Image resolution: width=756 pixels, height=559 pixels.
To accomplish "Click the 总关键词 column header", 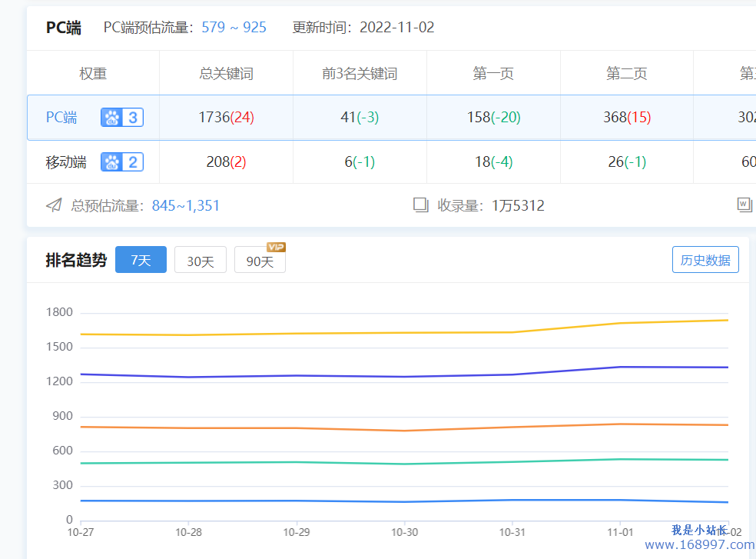I will tap(226, 73).
